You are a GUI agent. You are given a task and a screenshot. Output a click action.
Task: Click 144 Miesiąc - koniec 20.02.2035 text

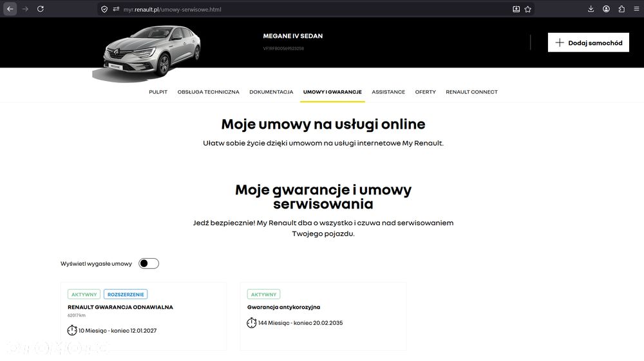pos(300,323)
